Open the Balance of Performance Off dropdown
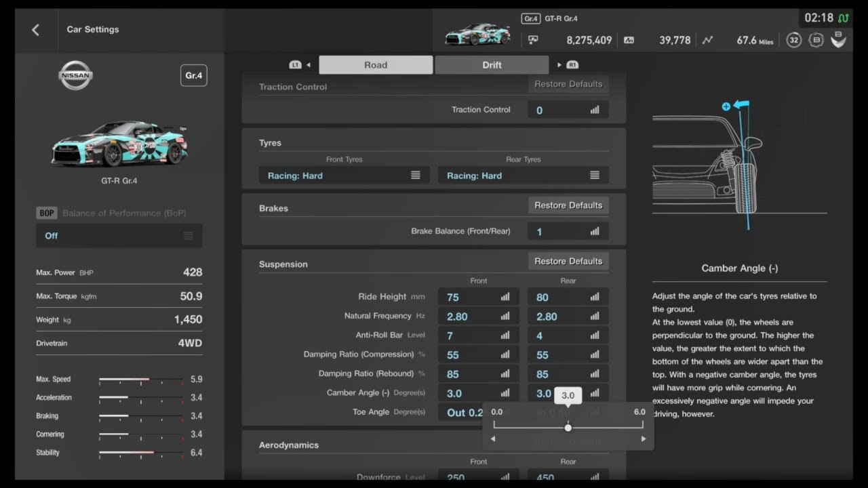 pos(119,236)
